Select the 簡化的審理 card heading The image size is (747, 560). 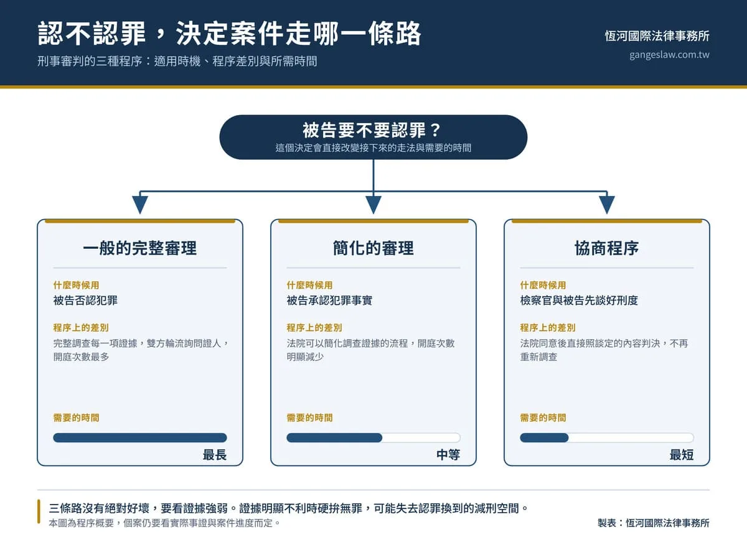click(x=373, y=248)
